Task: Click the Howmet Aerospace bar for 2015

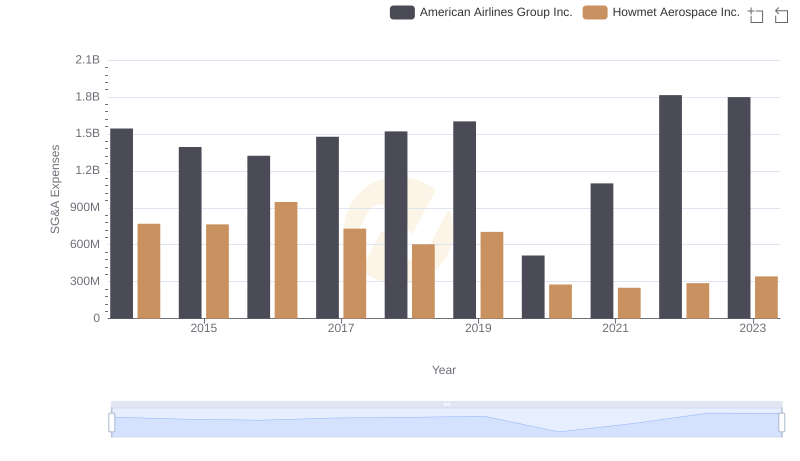Action: point(217,271)
